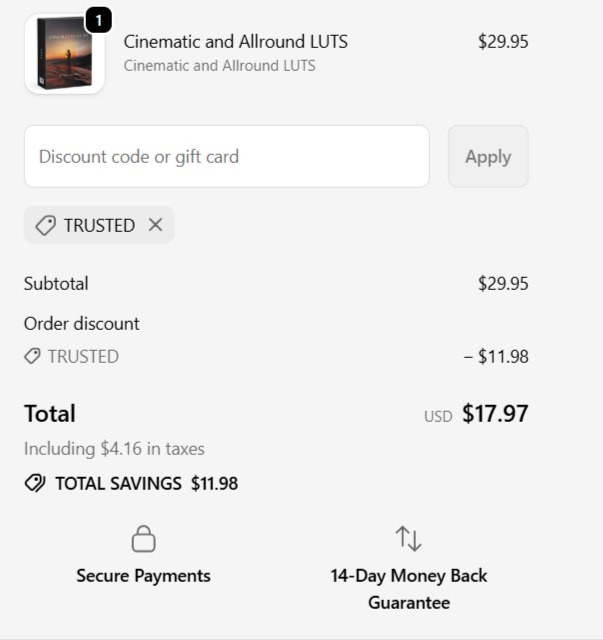Click the total price $17.97
Image resolution: width=603 pixels, height=640 pixels.
(495, 414)
